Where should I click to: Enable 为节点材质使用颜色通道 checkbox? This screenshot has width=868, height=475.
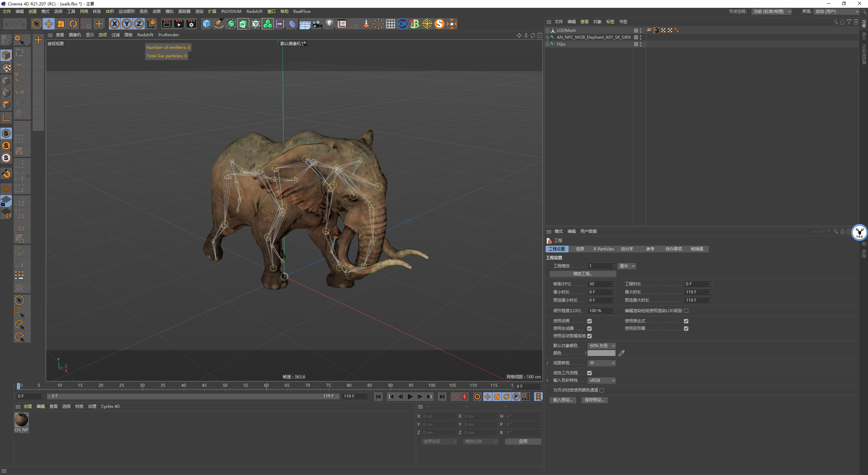[x=602, y=390]
